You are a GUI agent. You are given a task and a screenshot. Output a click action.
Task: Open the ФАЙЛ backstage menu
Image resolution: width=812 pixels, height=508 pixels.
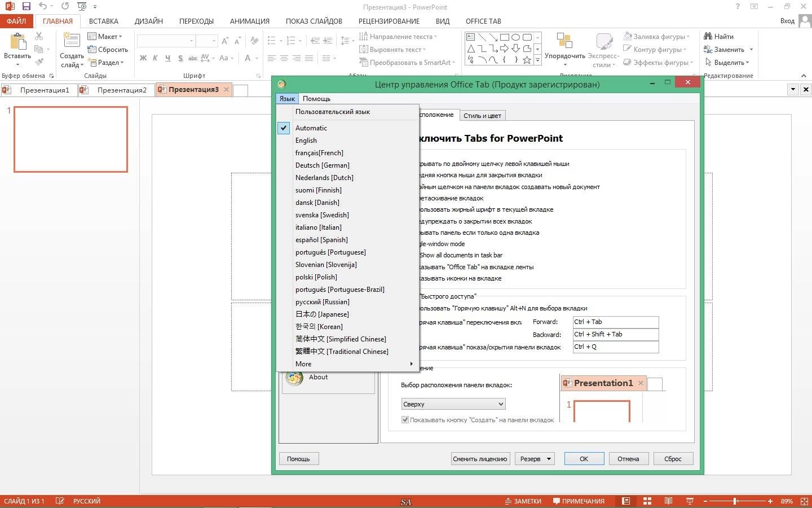(16, 21)
